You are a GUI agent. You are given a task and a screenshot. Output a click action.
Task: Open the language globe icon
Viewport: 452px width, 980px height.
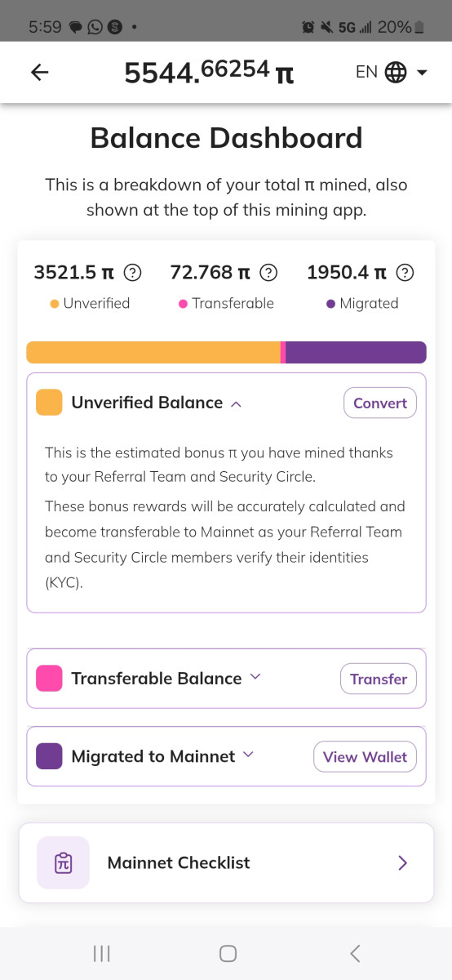395,72
